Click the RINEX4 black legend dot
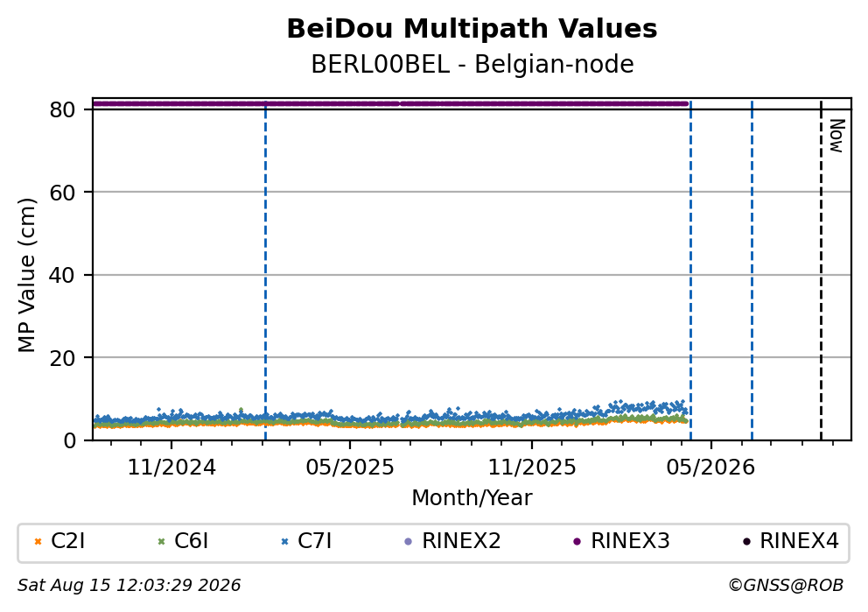868x612 pixels. [x=746, y=542]
